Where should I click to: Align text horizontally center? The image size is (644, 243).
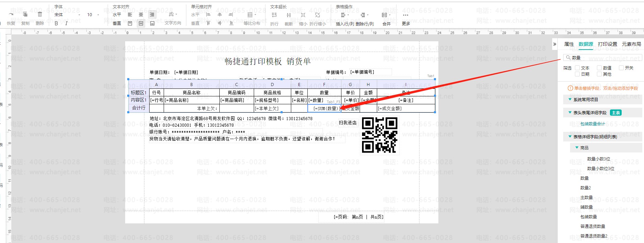(141, 14)
